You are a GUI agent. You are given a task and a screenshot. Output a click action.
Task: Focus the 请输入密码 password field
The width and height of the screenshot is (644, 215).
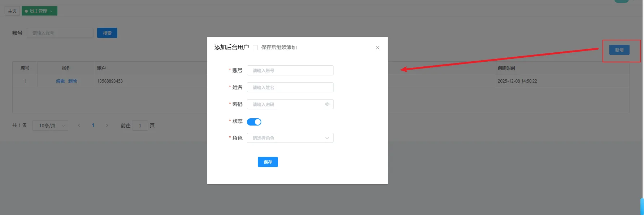click(285, 105)
